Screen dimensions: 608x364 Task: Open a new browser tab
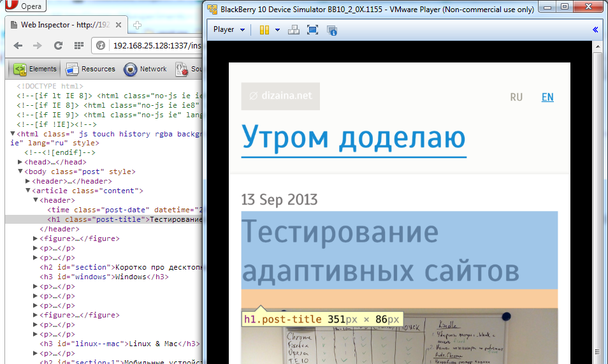coord(138,25)
